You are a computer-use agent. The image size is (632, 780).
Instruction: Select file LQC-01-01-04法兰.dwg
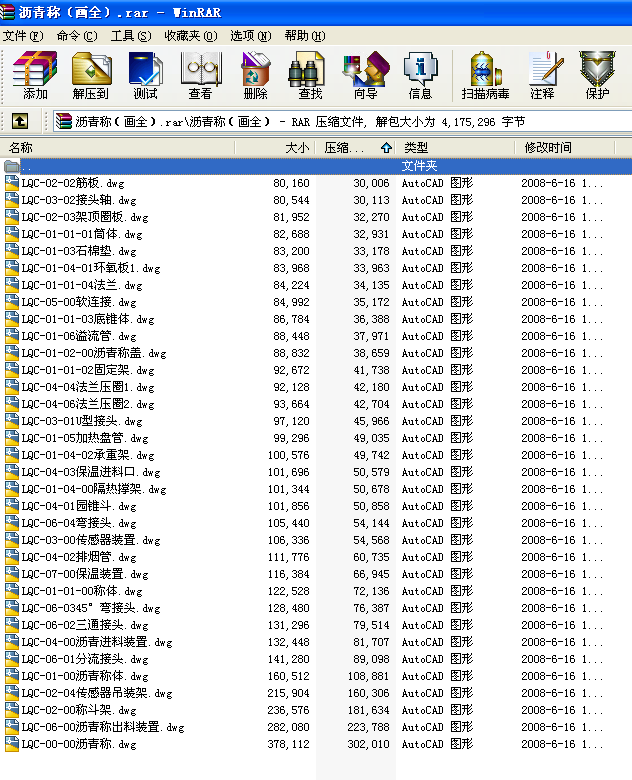pyautogui.click(x=82, y=285)
